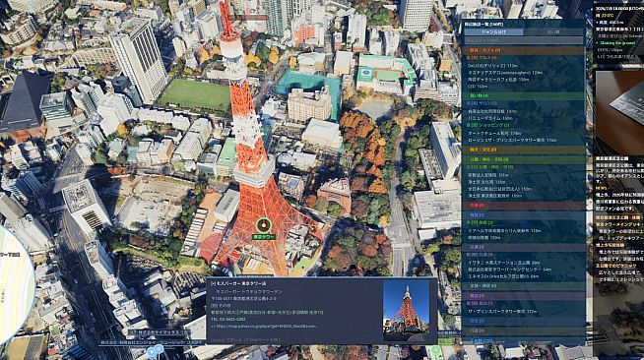Image resolution: width=644 pixels, height=360 pixels.
Task: Select the イワタニ水素ステーション芝公園 entry
Action: (504, 263)
